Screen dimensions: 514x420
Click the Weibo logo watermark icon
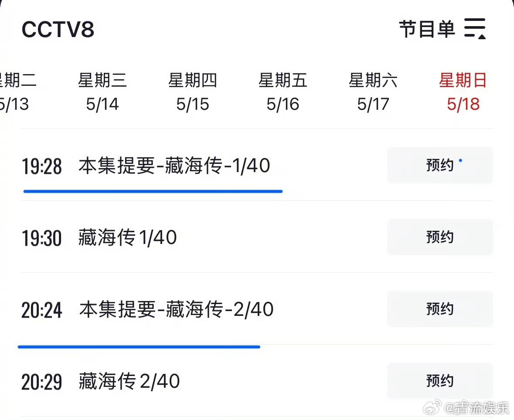point(432,408)
